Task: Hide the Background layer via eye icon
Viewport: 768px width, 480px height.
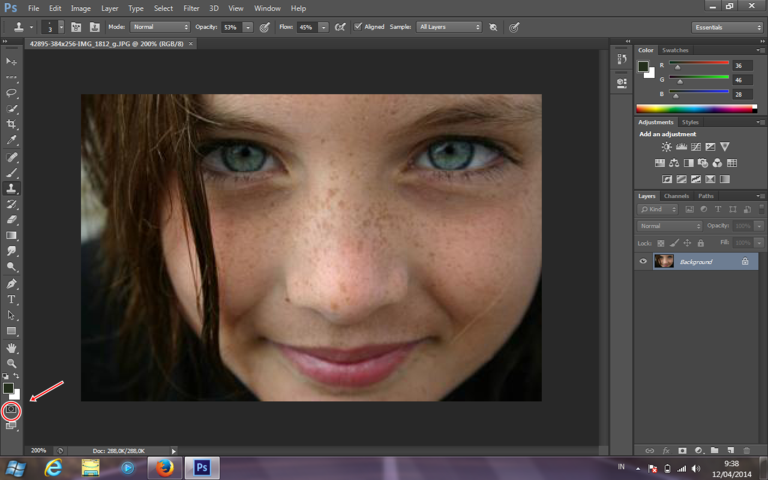Action: pyautogui.click(x=643, y=261)
